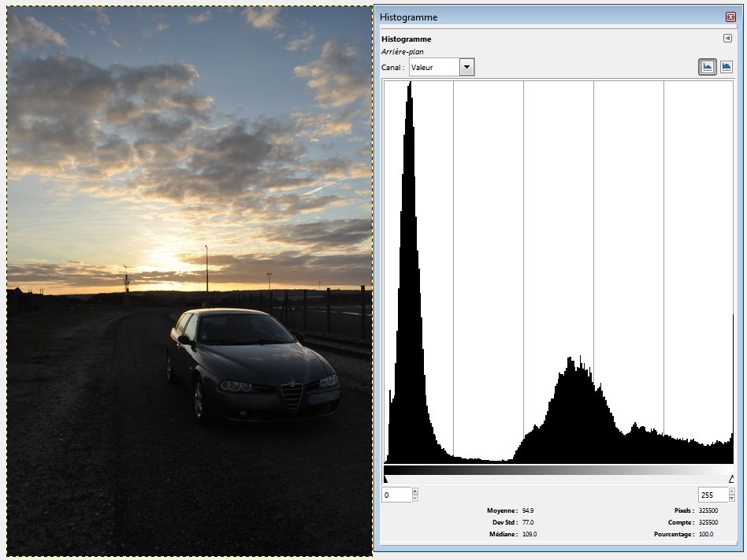Click the minimum range field showing 0
The image size is (747, 560).
[396, 495]
